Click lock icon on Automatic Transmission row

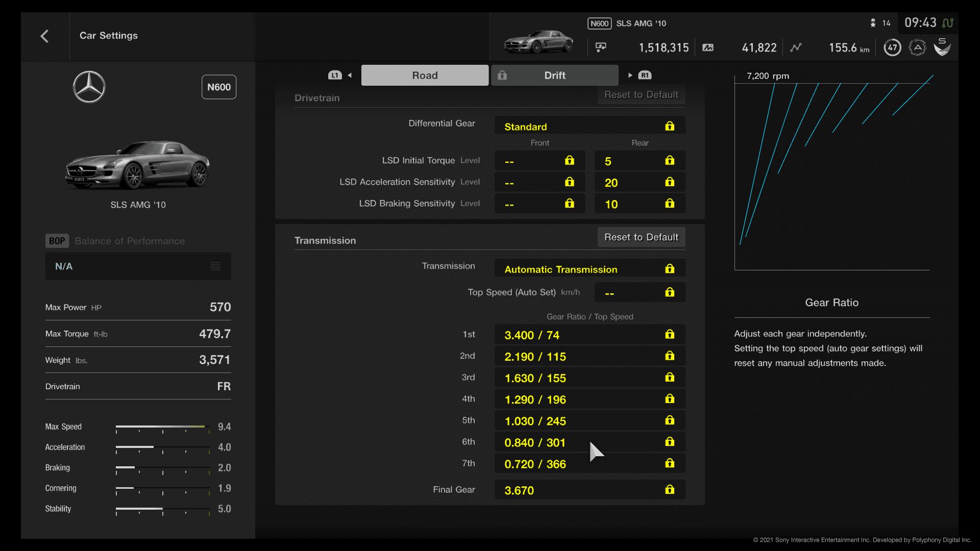coord(670,269)
